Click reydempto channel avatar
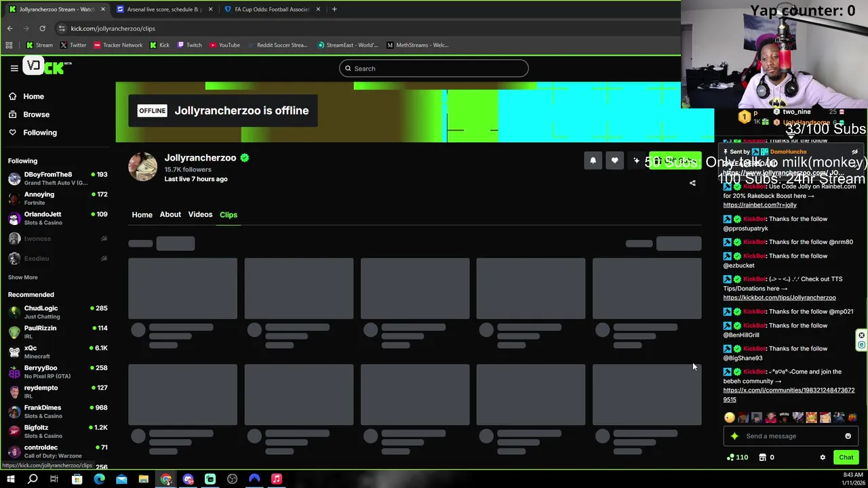 [x=14, y=392]
